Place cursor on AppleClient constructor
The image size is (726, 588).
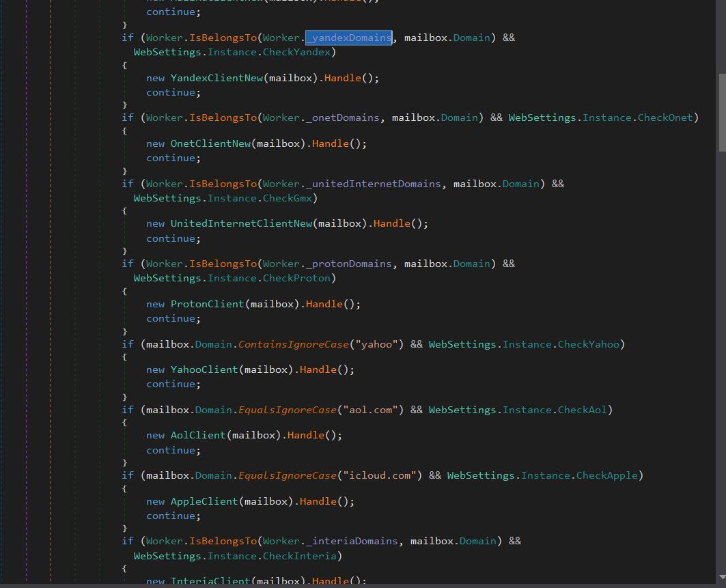point(204,501)
